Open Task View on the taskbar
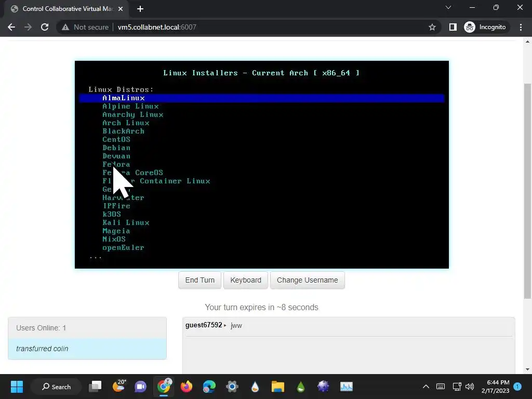This screenshot has width=532, height=399. [x=95, y=387]
